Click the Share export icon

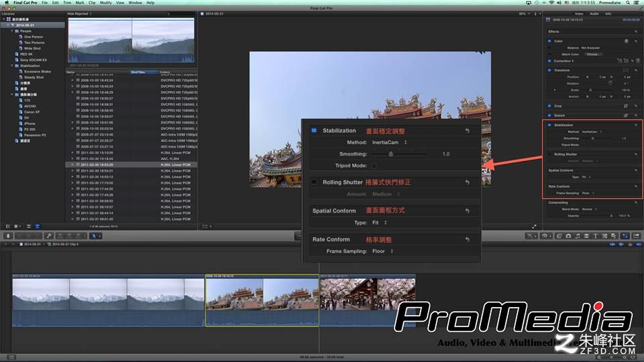(x=636, y=235)
